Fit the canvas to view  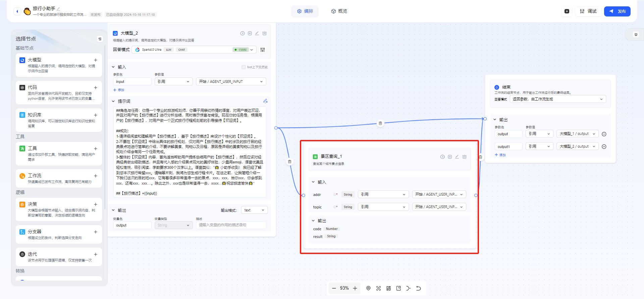[378, 288]
